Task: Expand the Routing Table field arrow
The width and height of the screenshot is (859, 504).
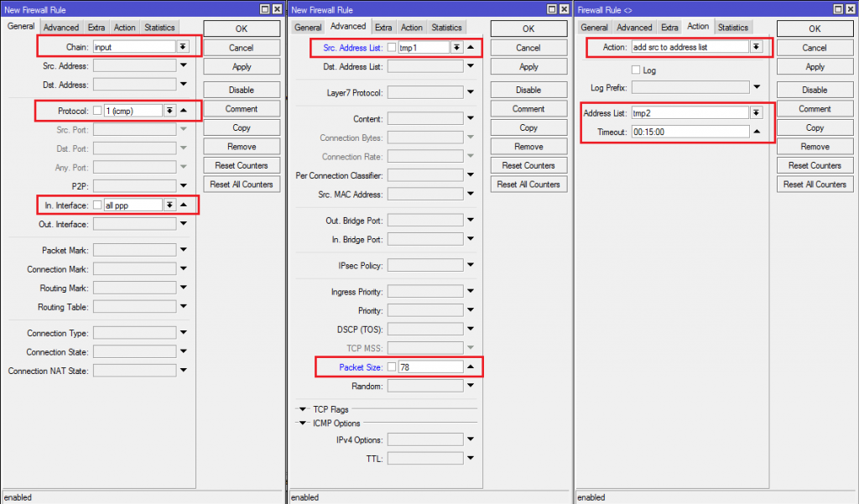Action: [184, 307]
